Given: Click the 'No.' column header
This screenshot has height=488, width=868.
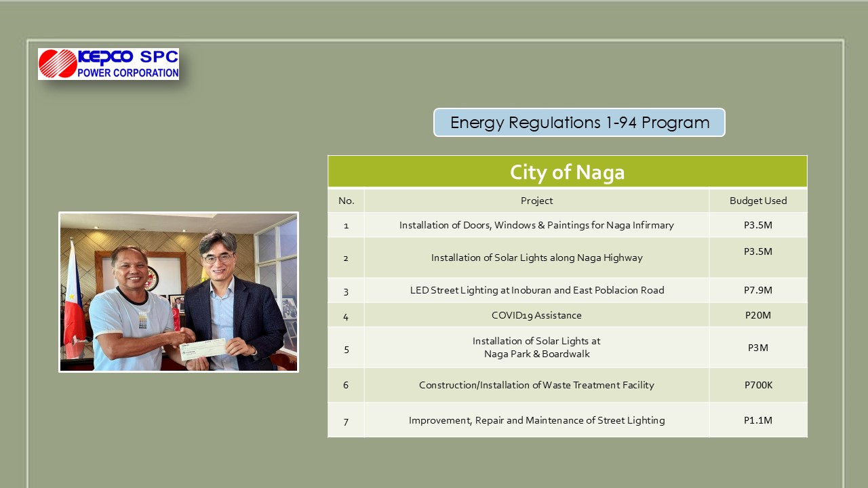Looking at the screenshot, I should 346,201.
